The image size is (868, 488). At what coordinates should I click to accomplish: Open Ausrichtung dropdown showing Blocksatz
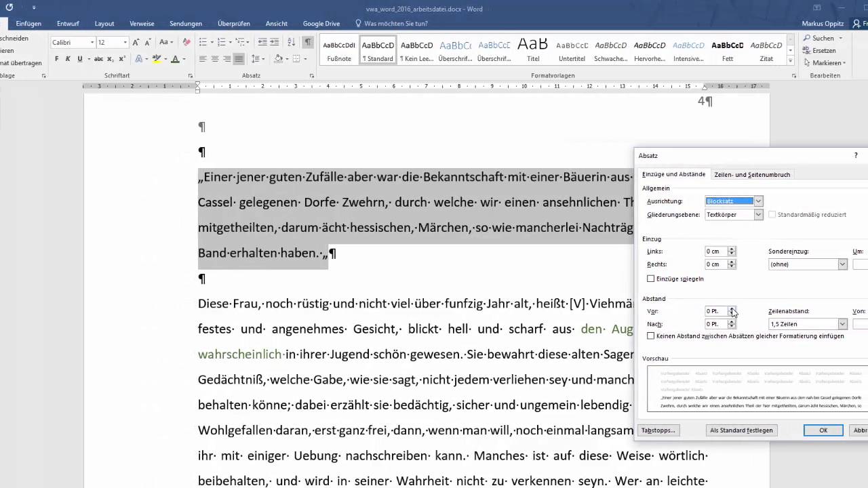coord(758,201)
